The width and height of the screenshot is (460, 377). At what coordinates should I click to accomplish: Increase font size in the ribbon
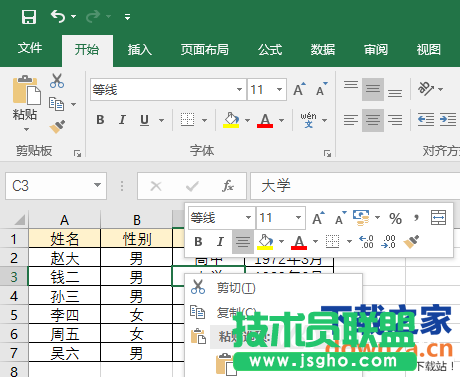tap(299, 89)
